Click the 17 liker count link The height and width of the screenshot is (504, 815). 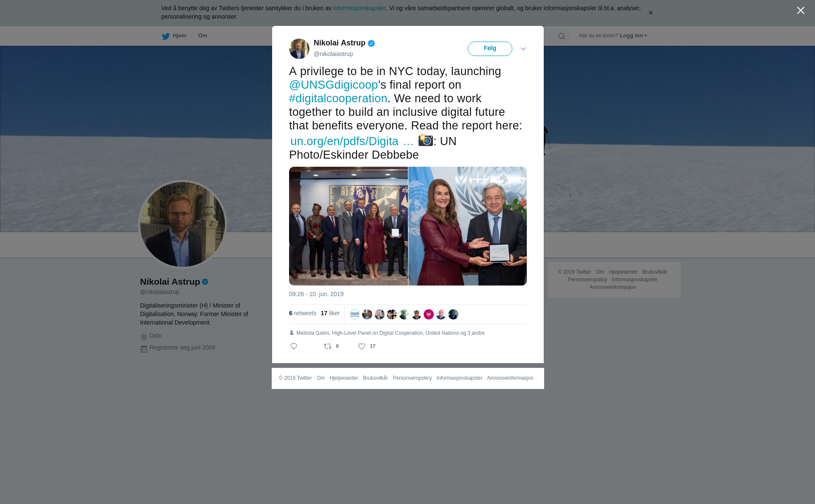coord(330,313)
